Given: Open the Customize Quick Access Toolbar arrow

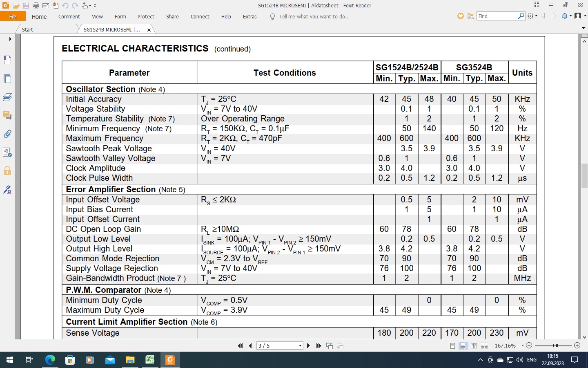Looking at the screenshot, I should [95, 6].
